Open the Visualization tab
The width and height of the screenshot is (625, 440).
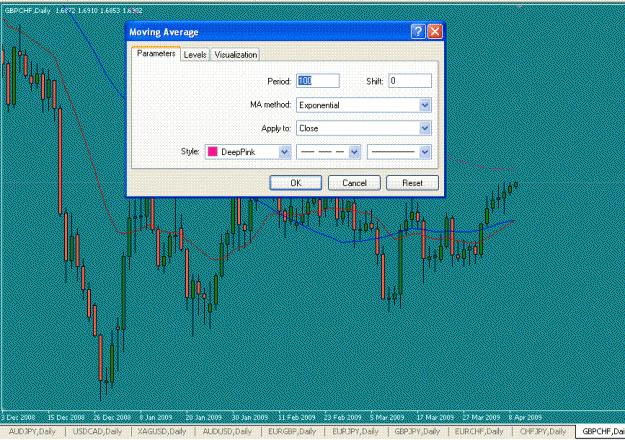[x=236, y=55]
